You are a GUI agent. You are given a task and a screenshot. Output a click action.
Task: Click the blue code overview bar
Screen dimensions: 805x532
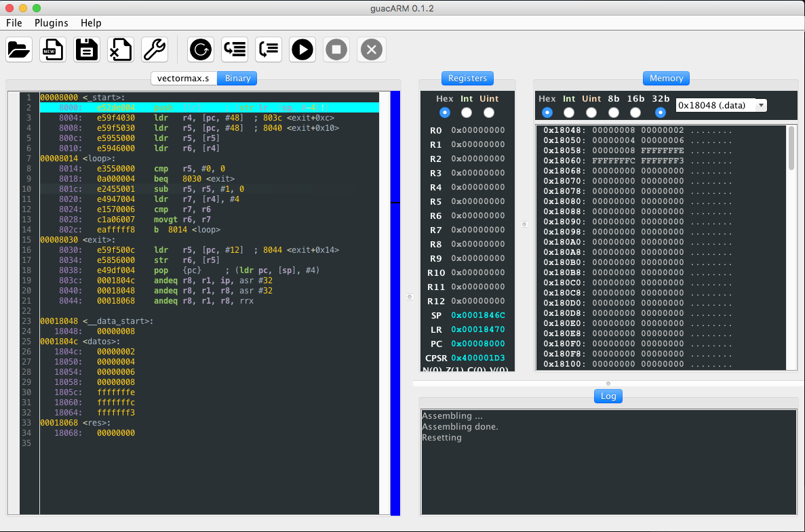395,303
